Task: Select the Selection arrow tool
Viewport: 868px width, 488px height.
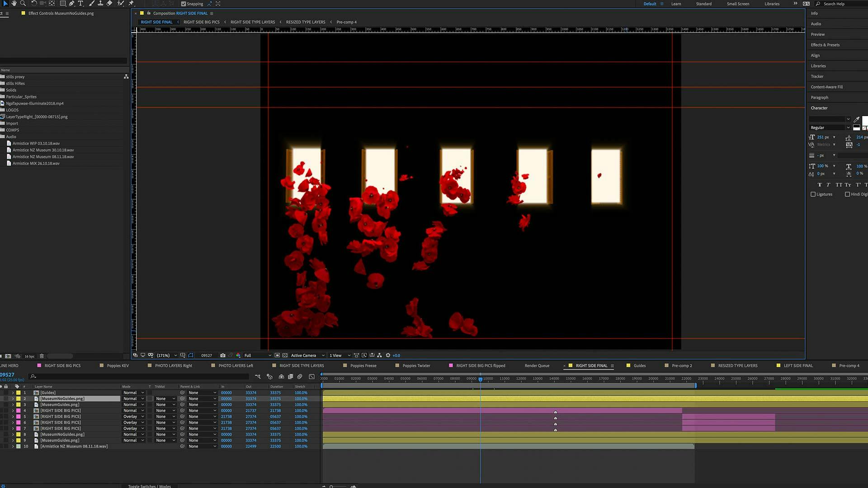Action: click(x=5, y=4)
